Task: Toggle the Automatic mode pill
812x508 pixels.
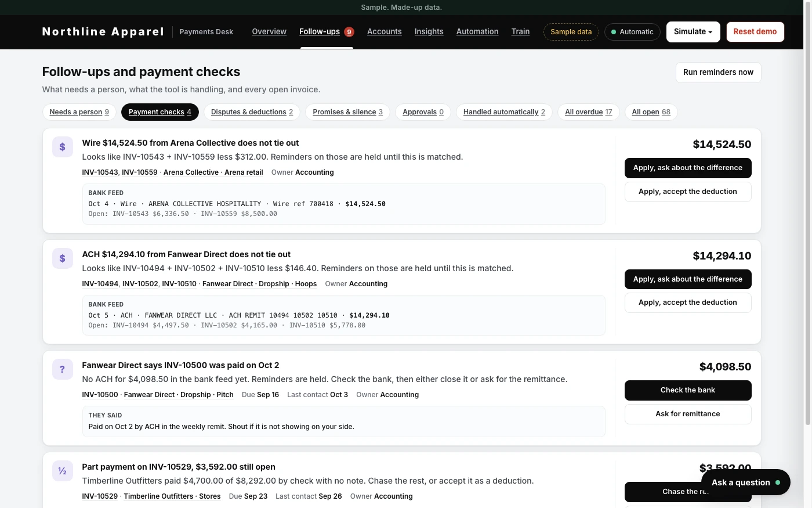Action: coord(632,32)
